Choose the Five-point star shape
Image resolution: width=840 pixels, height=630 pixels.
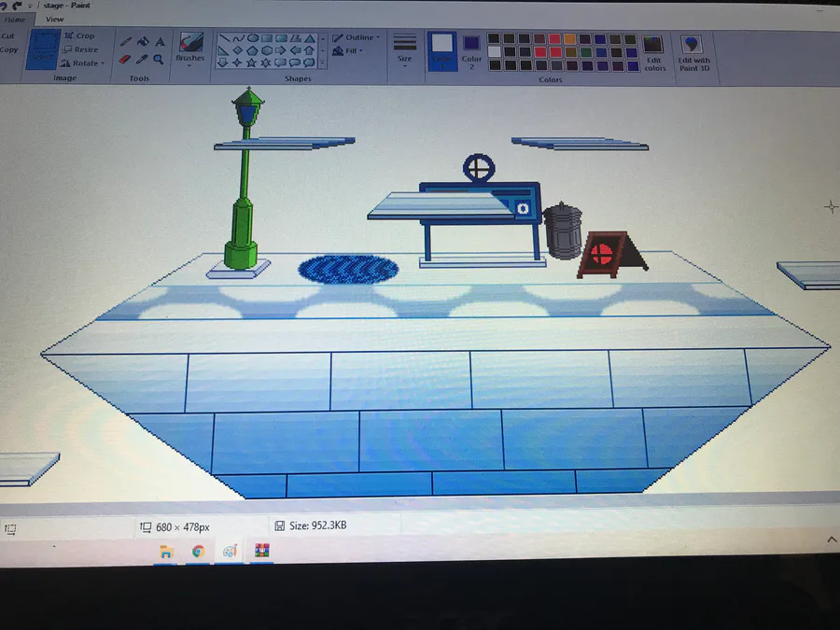point(252,63)
